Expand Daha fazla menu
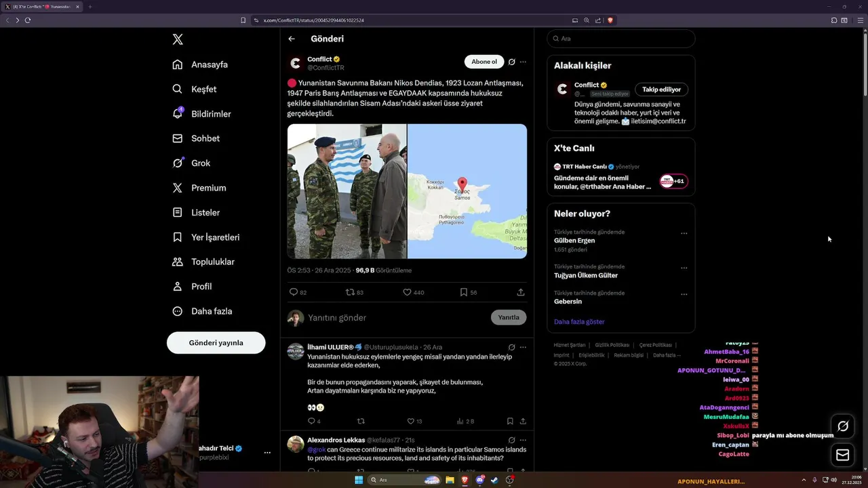The width and height of the screenshot is (868, 488). coord(202,311)
